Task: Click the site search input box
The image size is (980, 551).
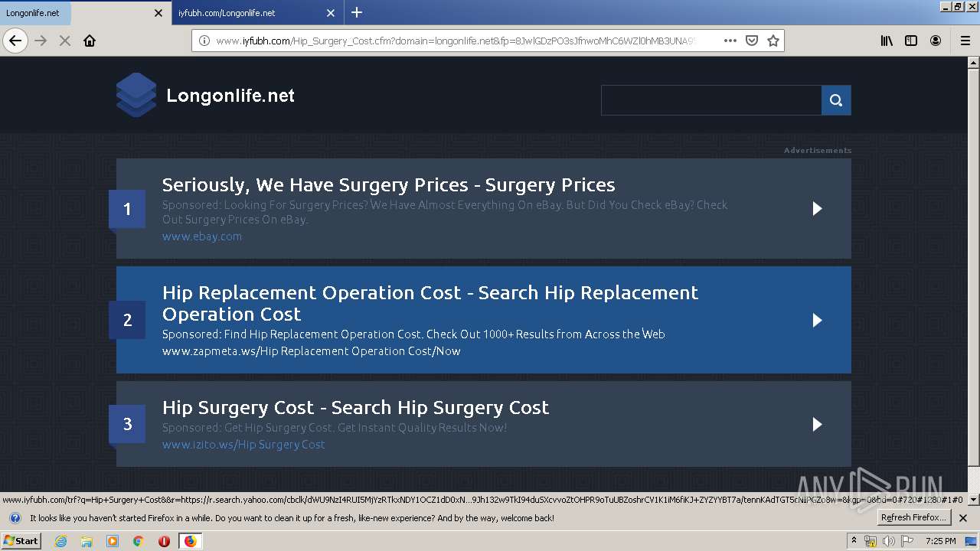Action: pyautogui.click(x=711, y=100)
